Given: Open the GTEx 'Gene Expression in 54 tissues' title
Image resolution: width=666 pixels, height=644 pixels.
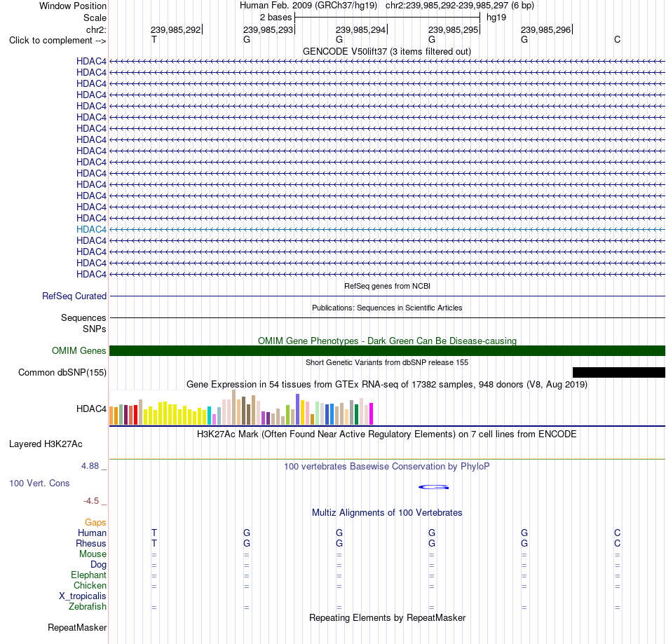Looking at the screenshot, I should [x=387, y=384].
